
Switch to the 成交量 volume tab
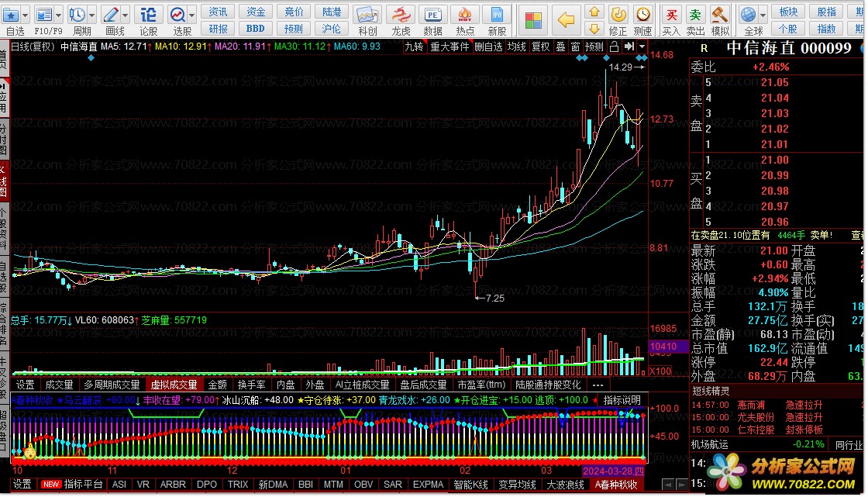[59, 385]
